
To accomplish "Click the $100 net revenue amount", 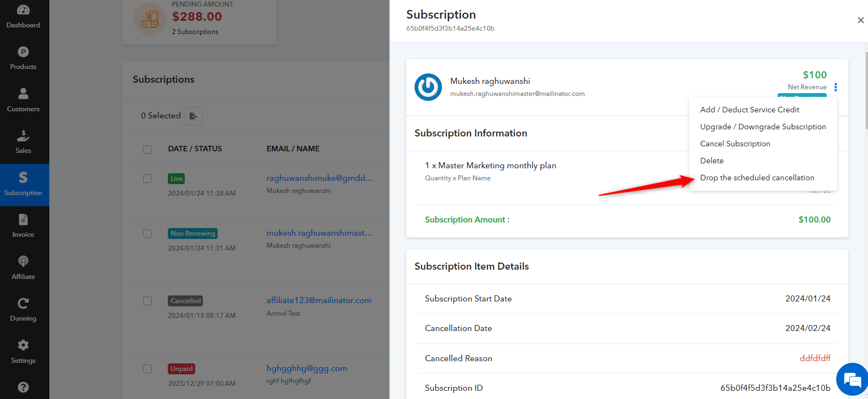I will point(815,75).
